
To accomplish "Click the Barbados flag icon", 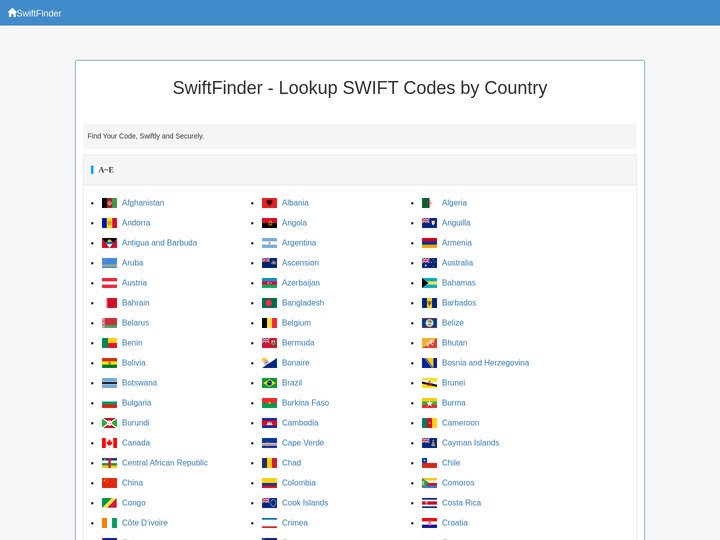I will click(x=429, y=303).
